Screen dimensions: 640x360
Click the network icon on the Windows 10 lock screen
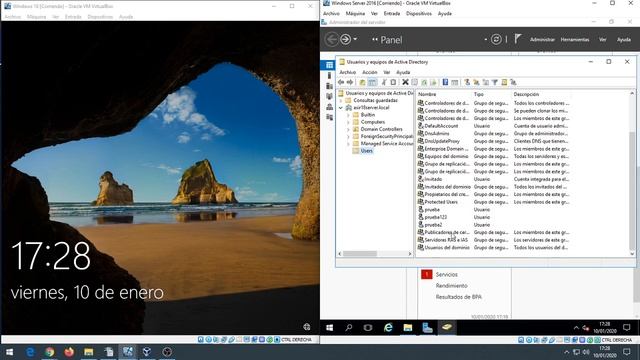click(x=307, y=327)
